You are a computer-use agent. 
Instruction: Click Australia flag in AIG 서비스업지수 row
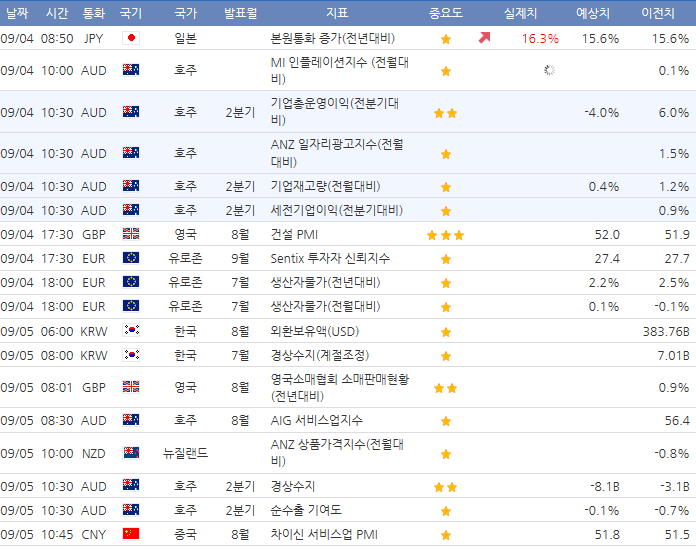pyautogui.click(x=131, y=420)
